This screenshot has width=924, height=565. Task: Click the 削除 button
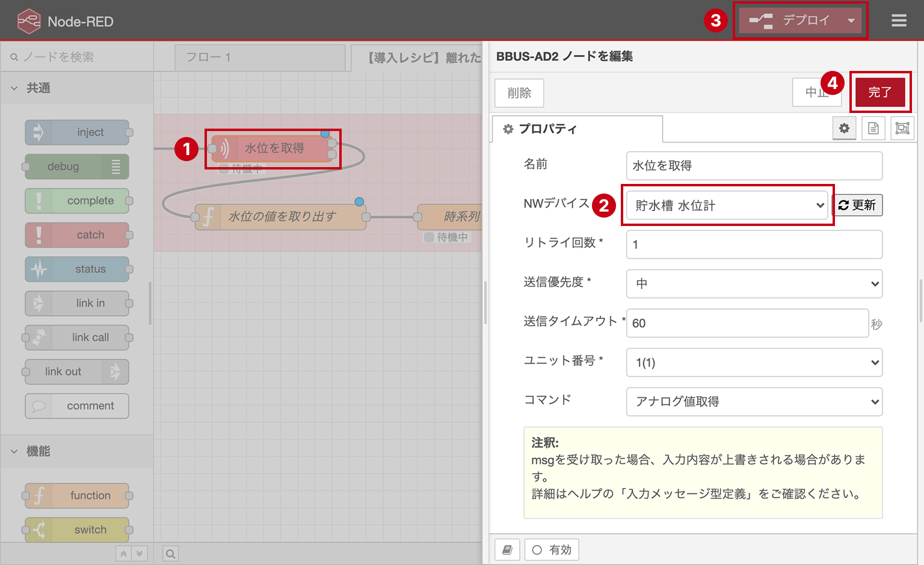point(519,93)
